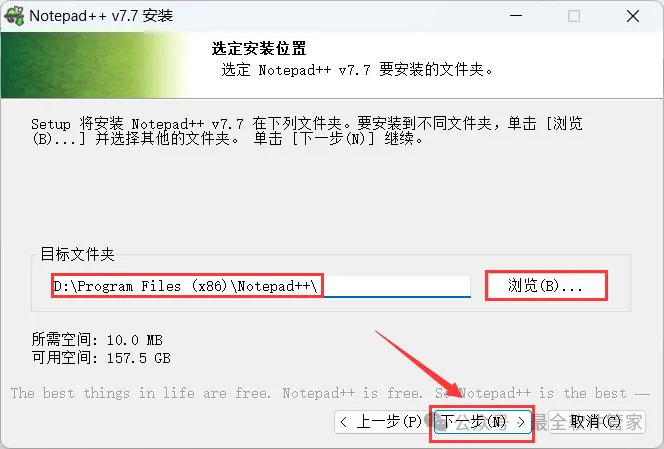Click the green leafy header banner image
Screen dimensions: 664x449
tap(95, 65)
